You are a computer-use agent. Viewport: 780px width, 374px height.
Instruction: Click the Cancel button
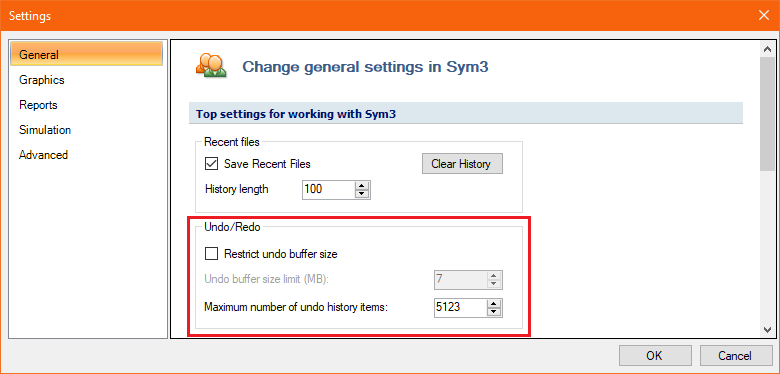pos(735,356)
